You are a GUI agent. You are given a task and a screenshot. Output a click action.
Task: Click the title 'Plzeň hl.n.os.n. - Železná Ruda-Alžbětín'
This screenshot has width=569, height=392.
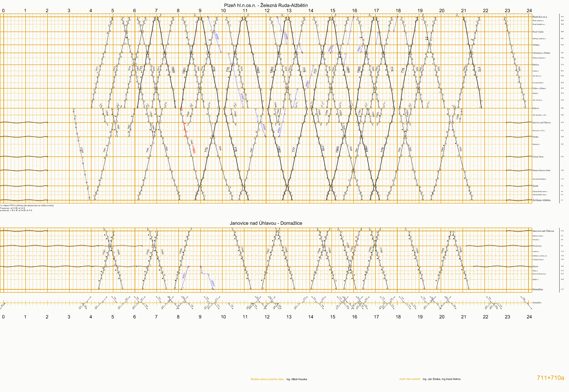point(266,5)
